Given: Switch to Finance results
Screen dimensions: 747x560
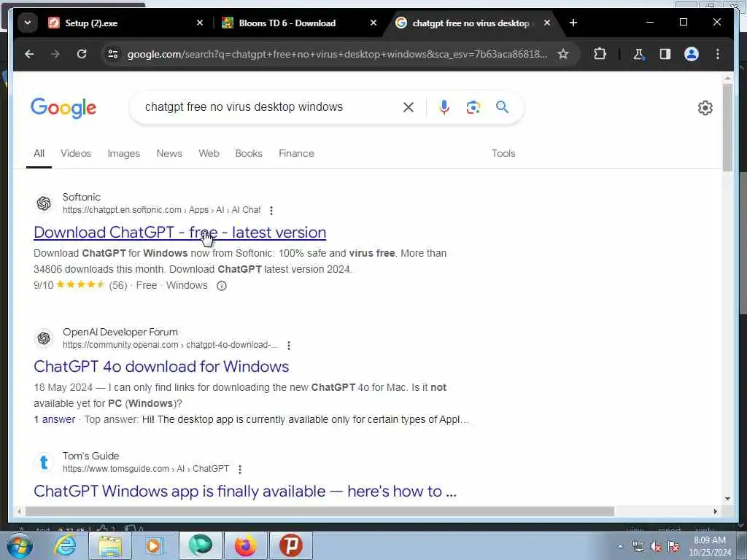Looking at the screenshot, I should point(296,154).
